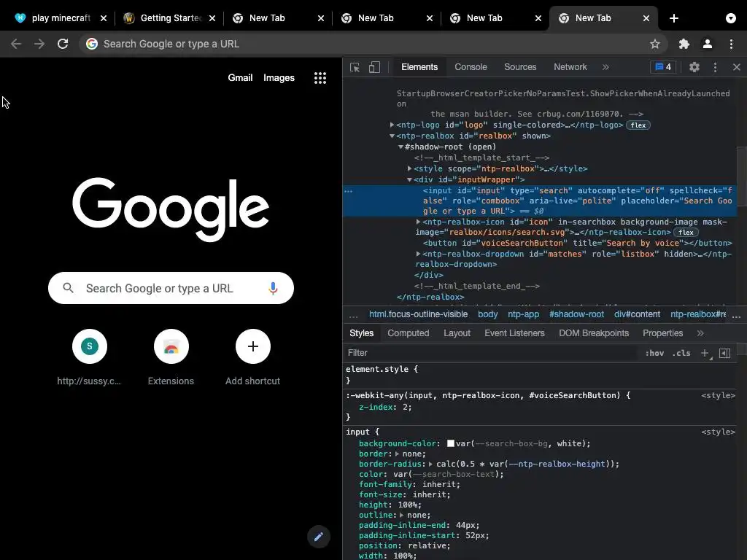Collapse the div inputWrapper node

pos(409,179)
